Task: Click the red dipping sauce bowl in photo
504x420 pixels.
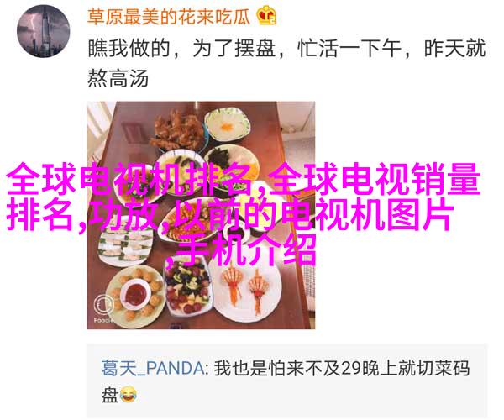Action: (x=135, y=294)
